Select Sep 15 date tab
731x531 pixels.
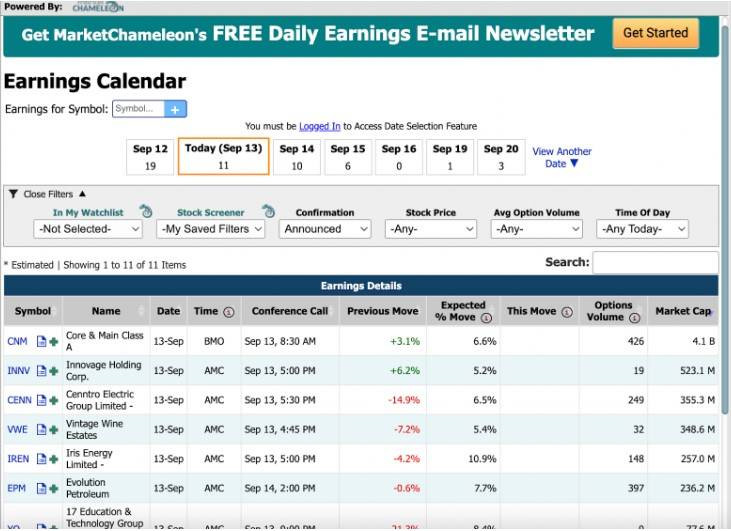coord(348,157)
